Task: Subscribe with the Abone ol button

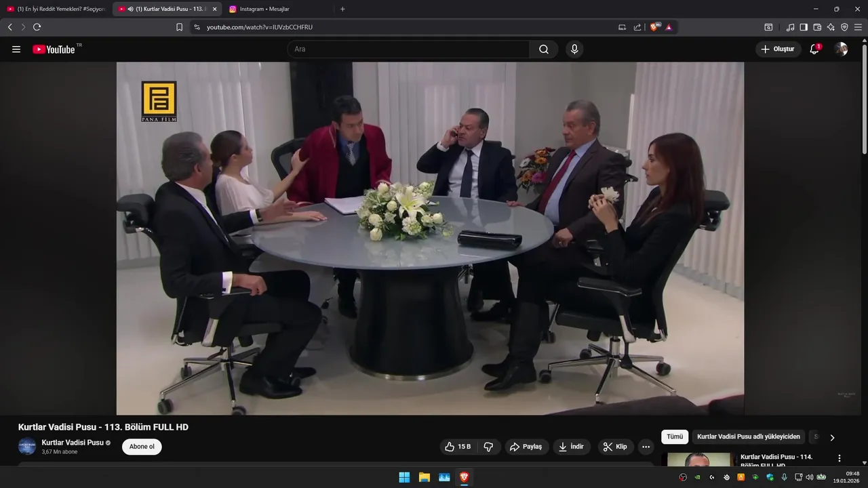Action: [142, 447]
